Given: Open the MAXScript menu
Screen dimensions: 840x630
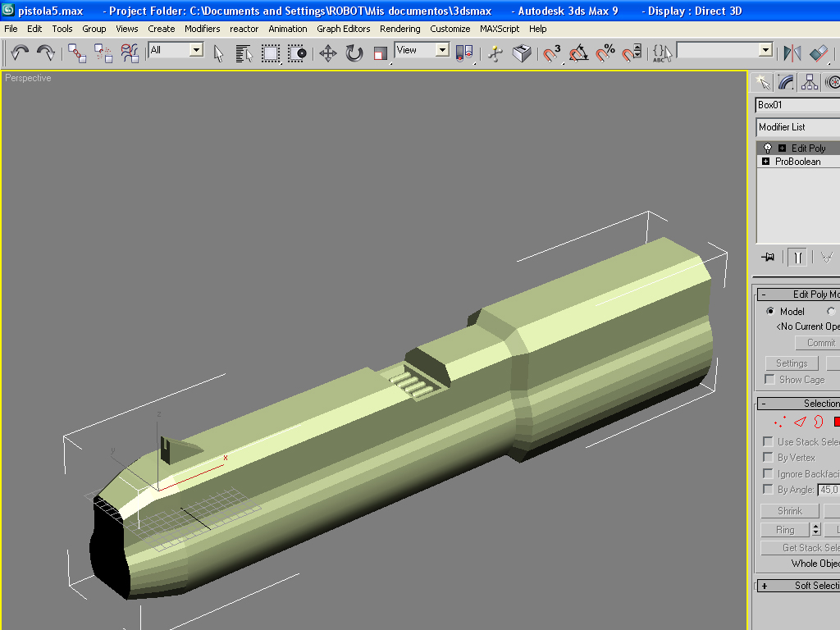Looking at the screenshot, I should pyautogui.click(x=500, y=29).
